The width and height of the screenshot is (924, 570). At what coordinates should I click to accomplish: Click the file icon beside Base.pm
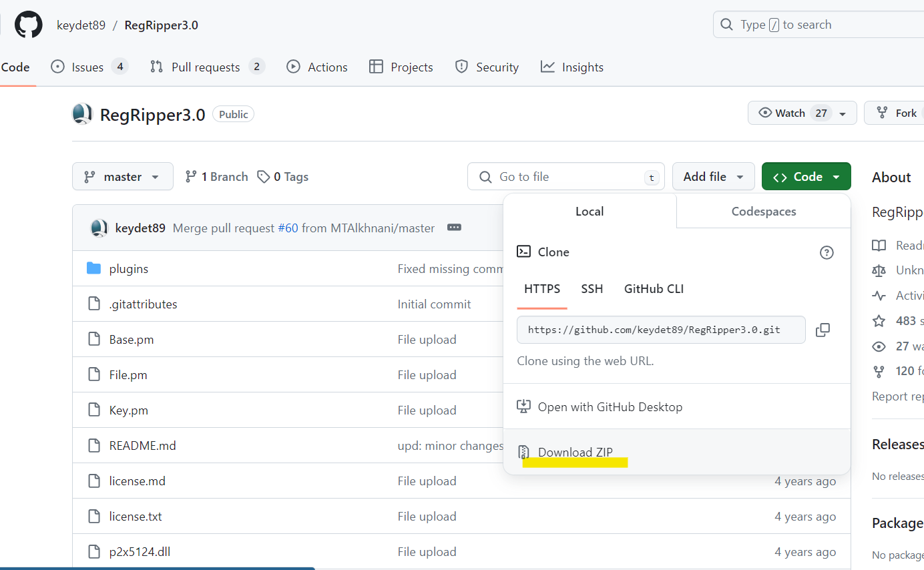94,339
